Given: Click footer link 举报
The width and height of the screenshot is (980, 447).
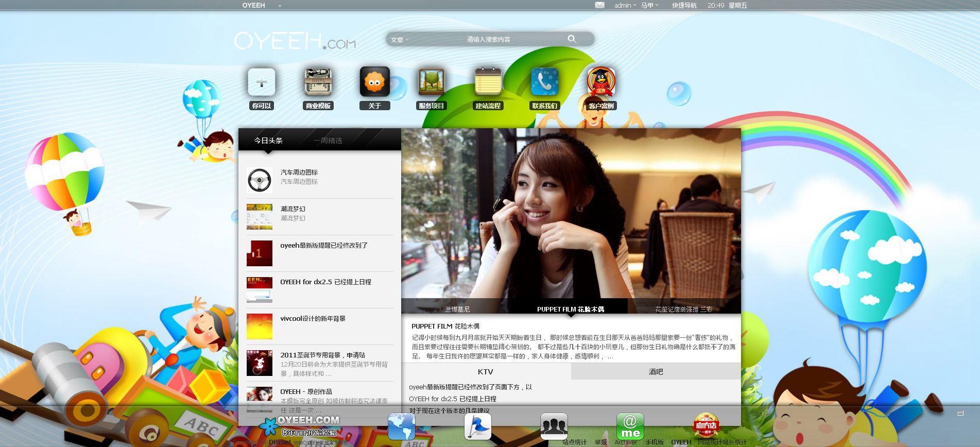Looking at the screenshot, I should coord(600,442).
